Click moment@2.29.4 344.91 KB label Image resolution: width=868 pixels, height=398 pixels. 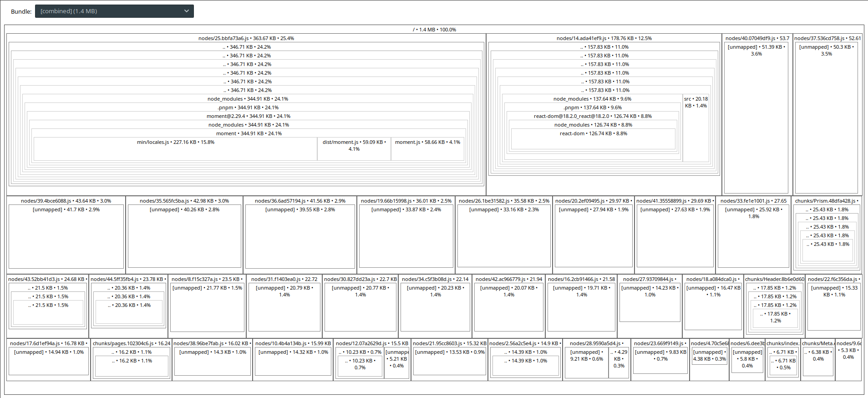[248, 116]
